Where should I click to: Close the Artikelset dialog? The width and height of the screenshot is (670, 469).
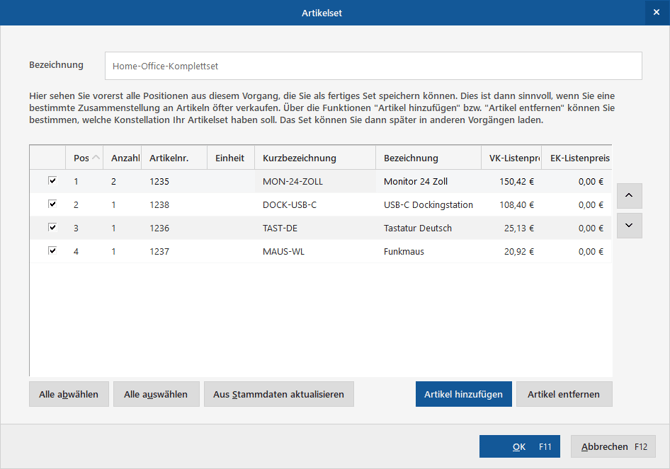pos(657,12)
